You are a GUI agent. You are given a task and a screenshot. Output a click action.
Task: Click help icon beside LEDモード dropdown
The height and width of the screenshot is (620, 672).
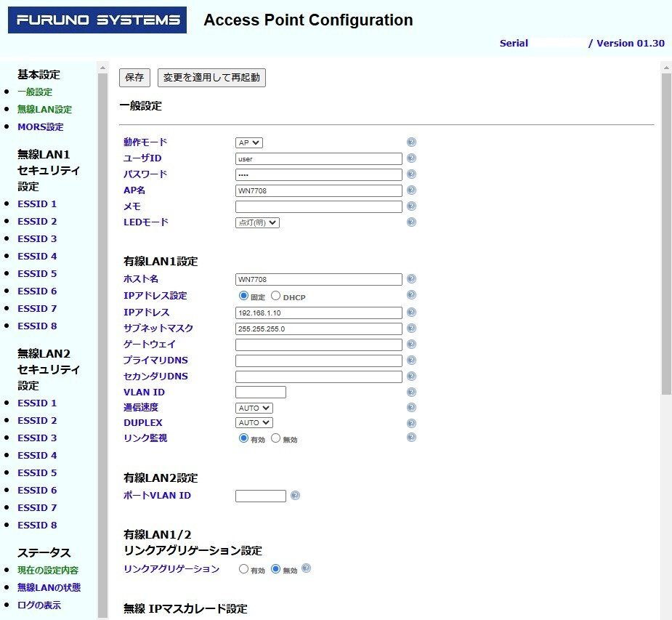tap(411, 222)
